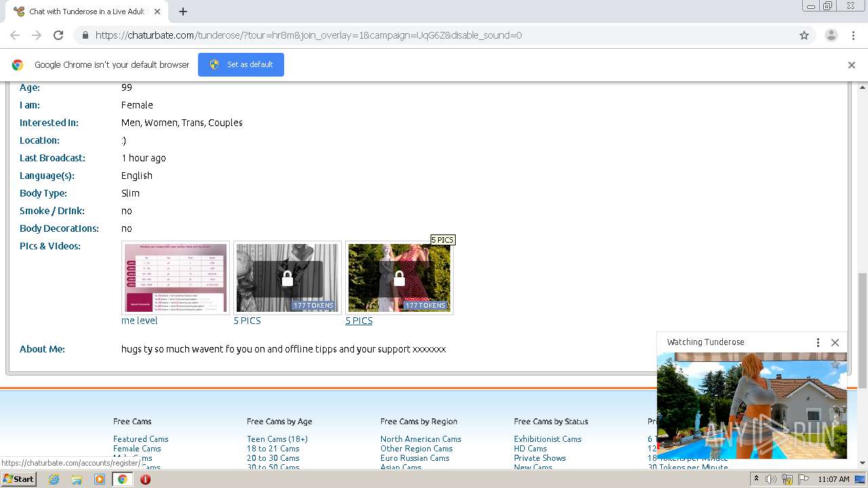868x488 pixels.
Task: Open picture-in-picture options menu
Action: click(x=818, y=342)
